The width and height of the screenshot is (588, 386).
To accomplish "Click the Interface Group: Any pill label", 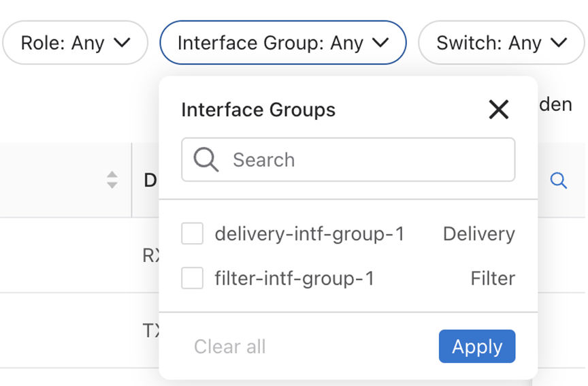I will pos(270,43).
